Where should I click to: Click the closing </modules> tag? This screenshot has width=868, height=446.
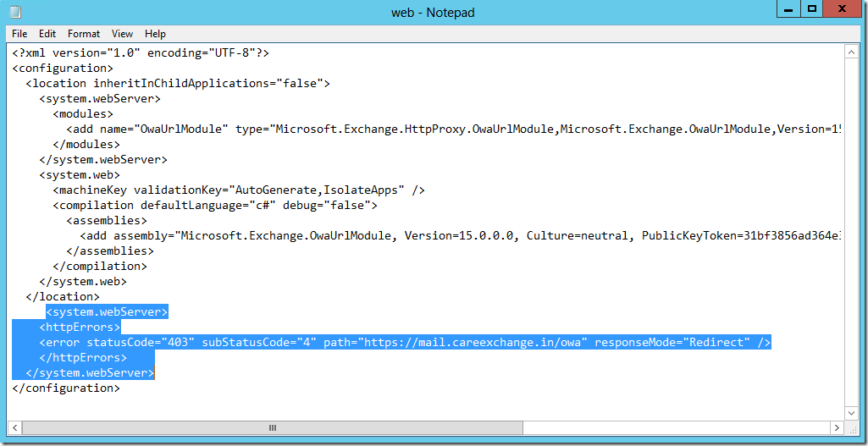(x=86, y=145)
